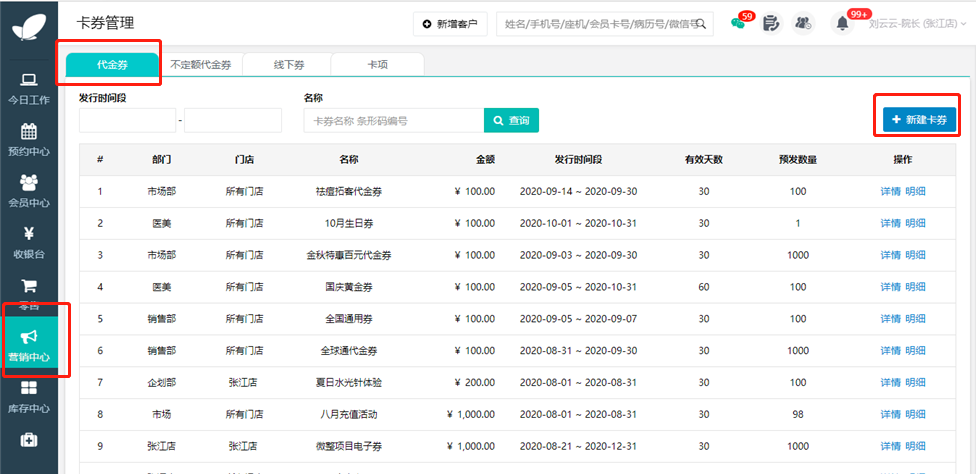Open 明细 for 国庆黄金券
Screen dimensions: 976x474
tap(915, 287)
